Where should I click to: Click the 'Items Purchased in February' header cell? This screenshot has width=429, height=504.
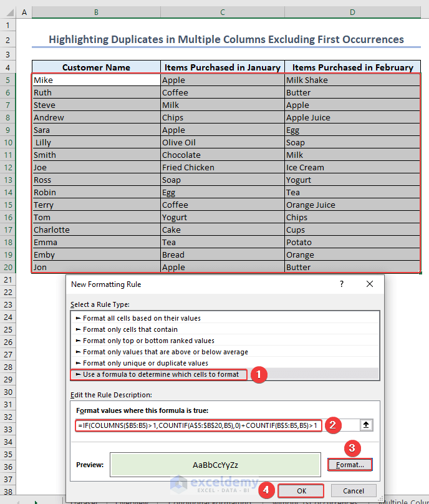coord(352,67)
